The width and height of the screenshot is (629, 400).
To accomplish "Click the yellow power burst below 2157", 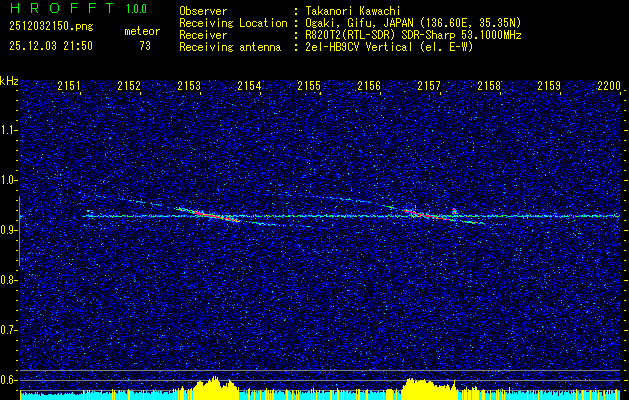I will coord(428,388).
